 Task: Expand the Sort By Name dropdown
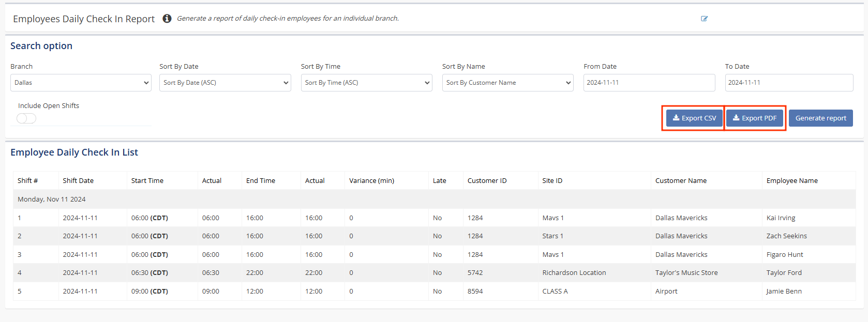point(507,83)
